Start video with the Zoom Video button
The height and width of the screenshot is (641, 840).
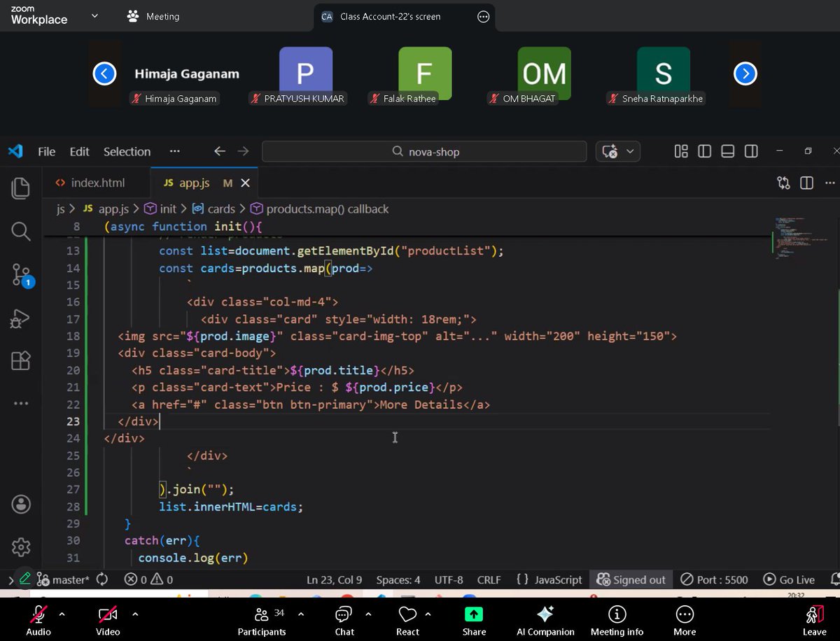pos(108,620)
